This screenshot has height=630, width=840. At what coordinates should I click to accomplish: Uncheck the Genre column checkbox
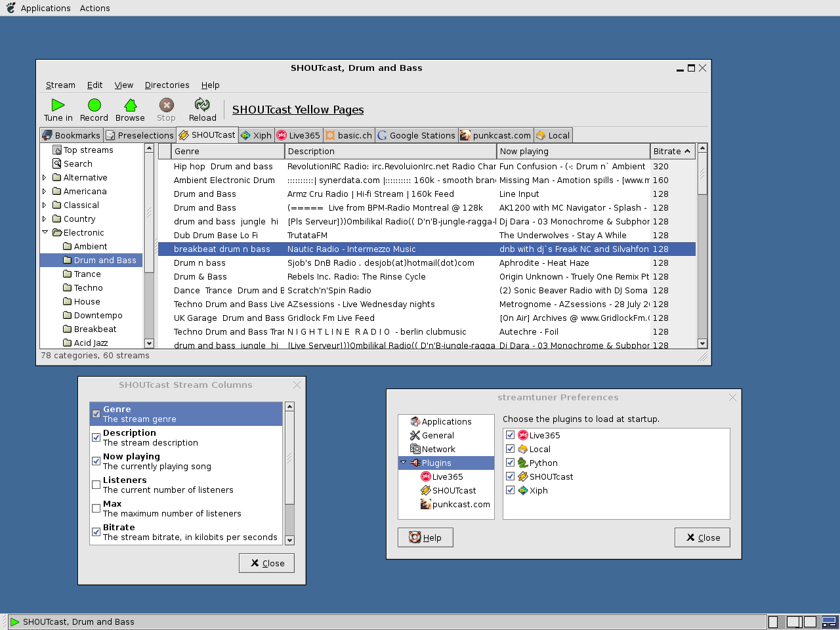point(96,414)
